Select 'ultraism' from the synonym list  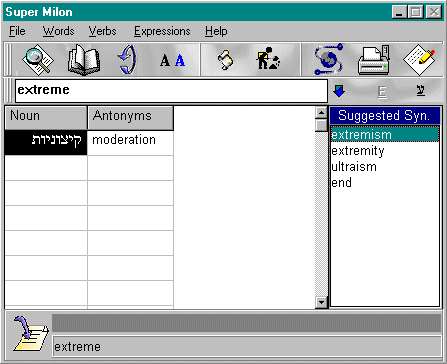coord(354,167)
